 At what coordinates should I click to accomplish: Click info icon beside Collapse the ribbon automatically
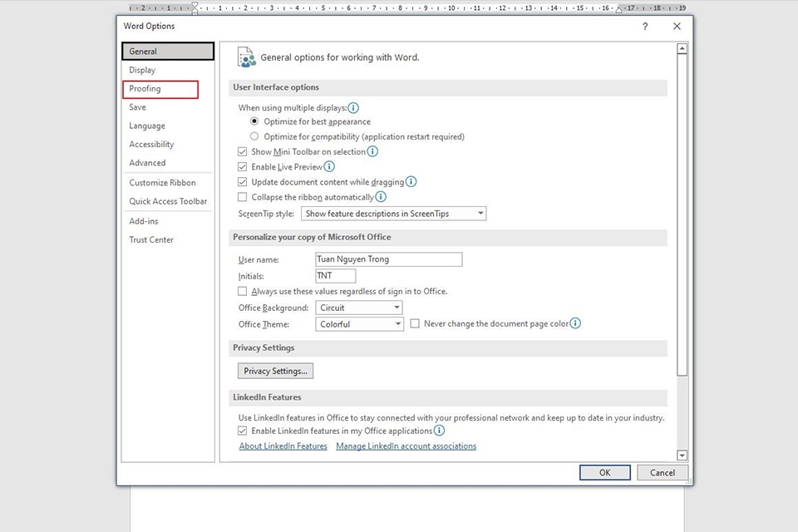[381, 196]
